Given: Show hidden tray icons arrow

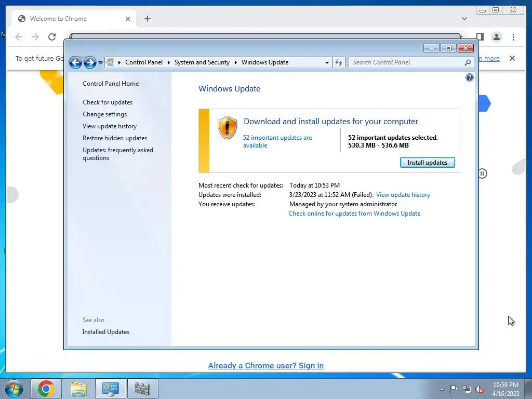Looking at the screenshot, I should pyautogui.click(x=442, y=389).
